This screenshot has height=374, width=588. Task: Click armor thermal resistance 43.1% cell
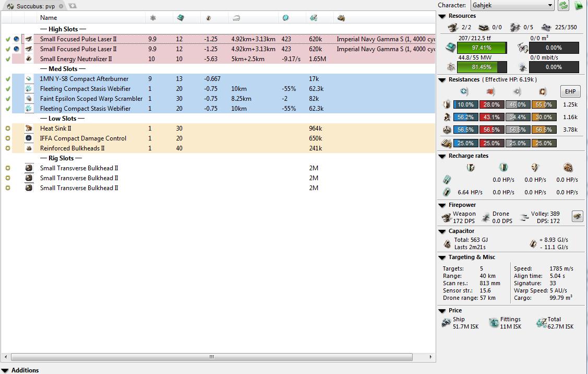[491, 117]
